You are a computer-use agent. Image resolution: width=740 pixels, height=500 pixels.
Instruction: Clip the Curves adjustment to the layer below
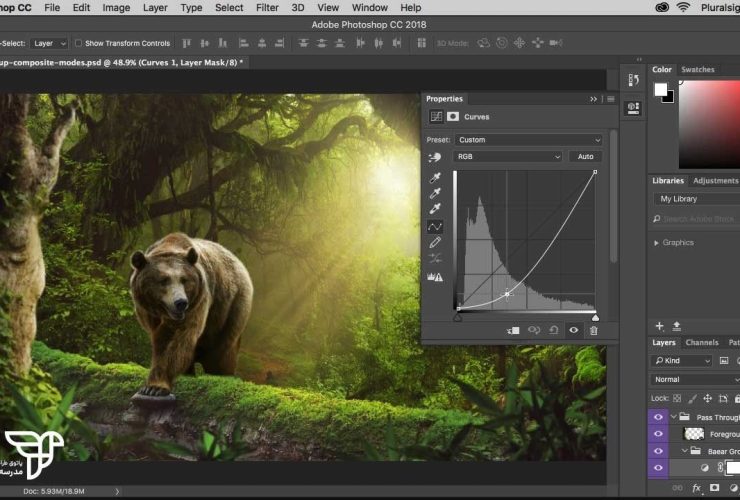pyautogui.click(x=513, y=331)
